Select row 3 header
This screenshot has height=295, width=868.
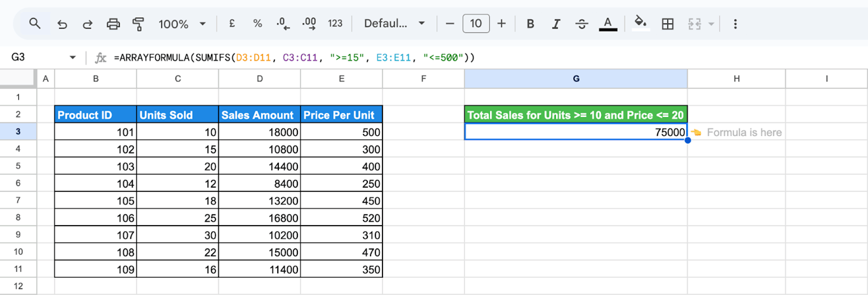tap(18, 132)
